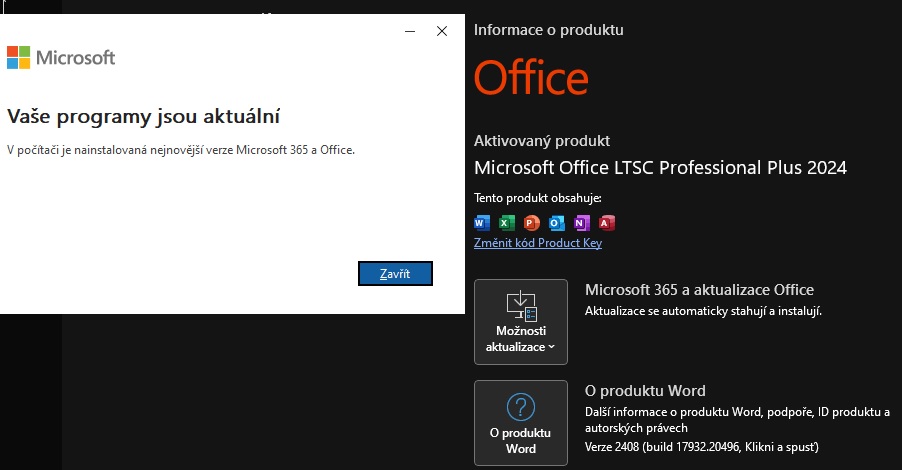Screen dimensions: 902x470
Task: Click the green Excel icon
Action: coord(506,223)
